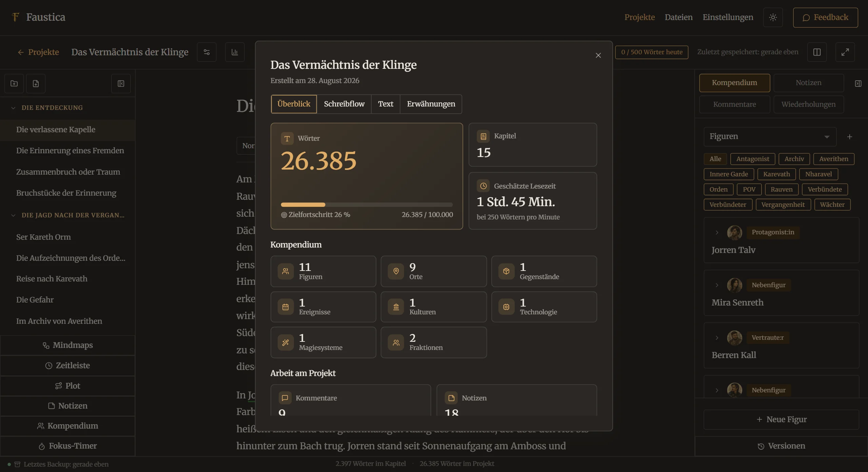The width and height of the screenshot is (868, 472).
Task: Go back to Projekte link
Action: 38,52
